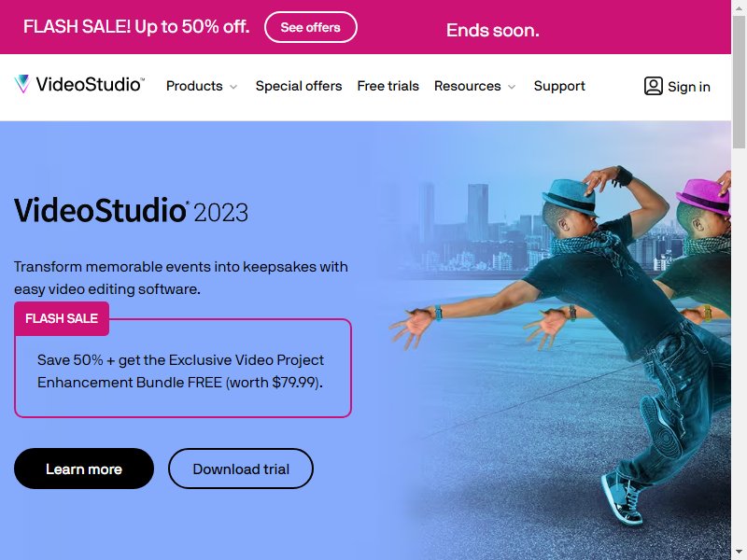Expand the Resources chevron arrow
747x560 pixels.
pyautogui.click(x=512, y=87)
